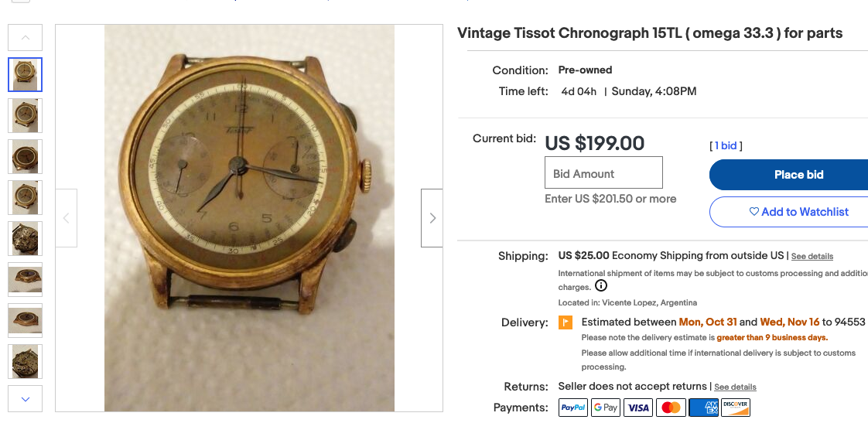Click the Discover card icon
Image resolution: width=868 pixels, height=423 pixels.
pyautogui.click(x=735, y=408)
